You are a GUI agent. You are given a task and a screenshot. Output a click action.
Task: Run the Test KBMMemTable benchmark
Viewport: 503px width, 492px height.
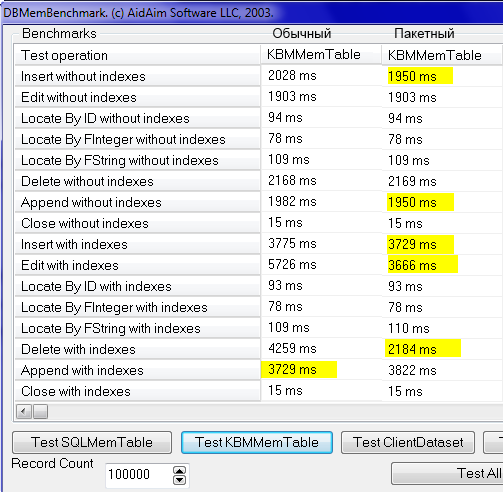coord(257,442)
